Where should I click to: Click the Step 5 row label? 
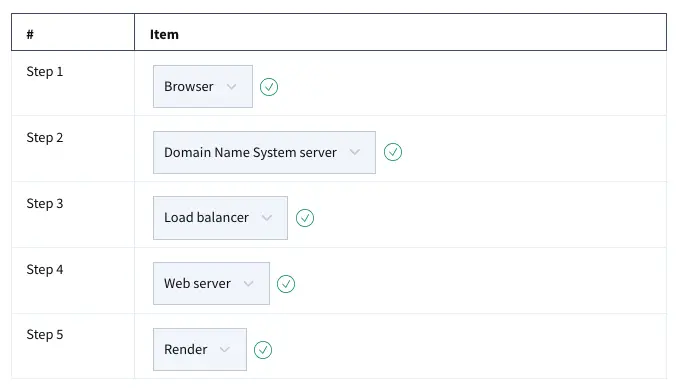(x=45, y=334)
